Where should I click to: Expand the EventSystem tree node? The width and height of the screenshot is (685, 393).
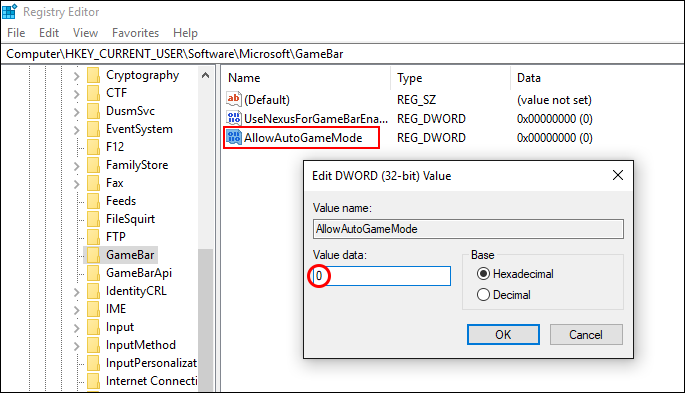click(x=76, y=130)
